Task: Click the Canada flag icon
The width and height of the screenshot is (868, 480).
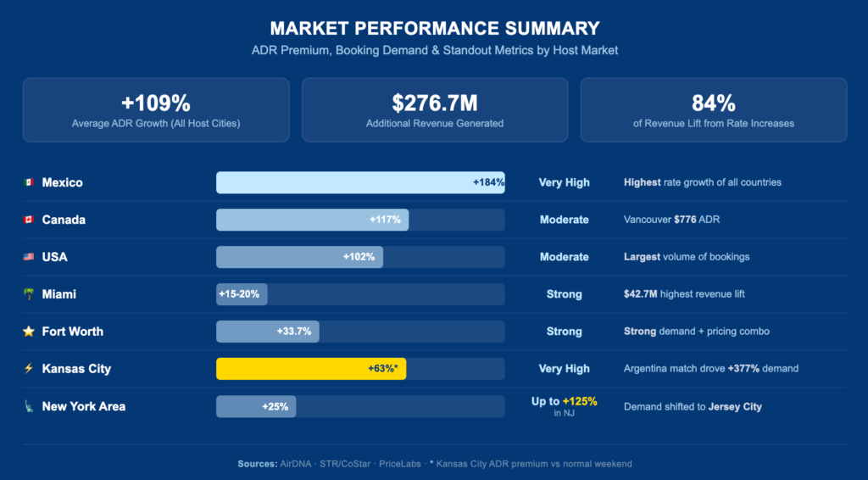Action: pos(29,220)
